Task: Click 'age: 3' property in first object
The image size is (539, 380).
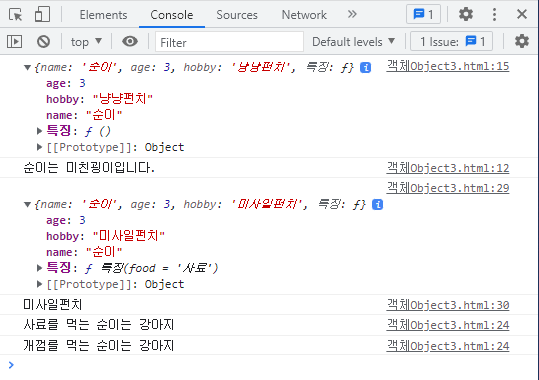Action: [66, 83]
